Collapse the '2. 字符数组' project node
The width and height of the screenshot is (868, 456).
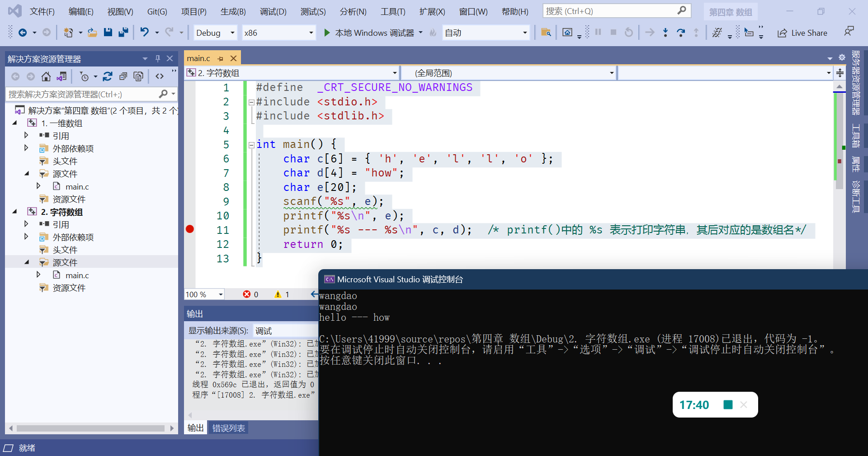15,212
